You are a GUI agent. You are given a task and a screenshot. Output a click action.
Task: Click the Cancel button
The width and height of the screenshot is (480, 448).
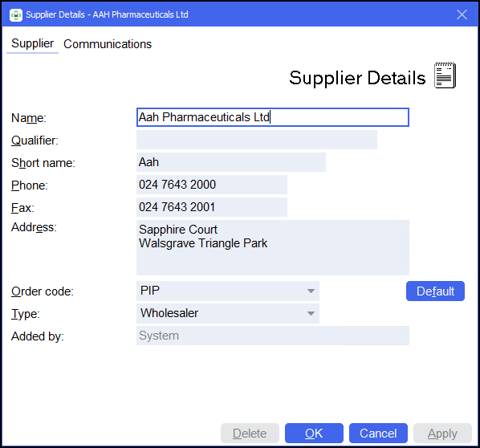pos(378,433)
